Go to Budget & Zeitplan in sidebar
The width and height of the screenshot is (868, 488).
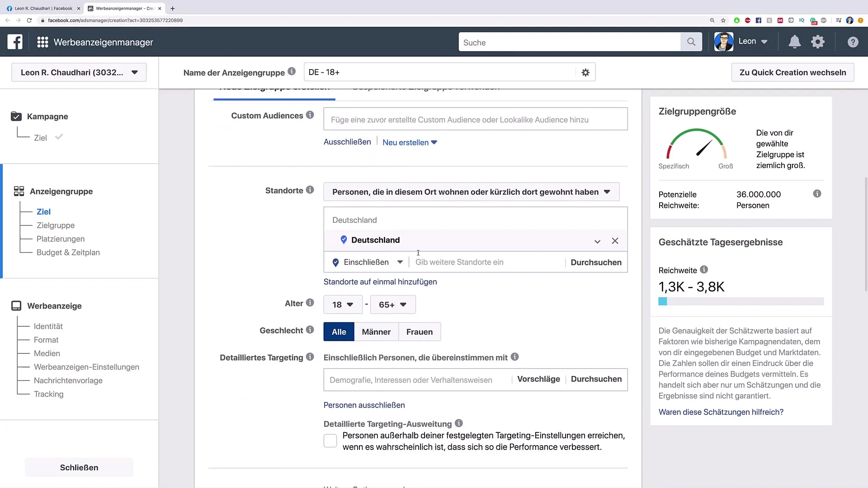click(x=68, y=252)
